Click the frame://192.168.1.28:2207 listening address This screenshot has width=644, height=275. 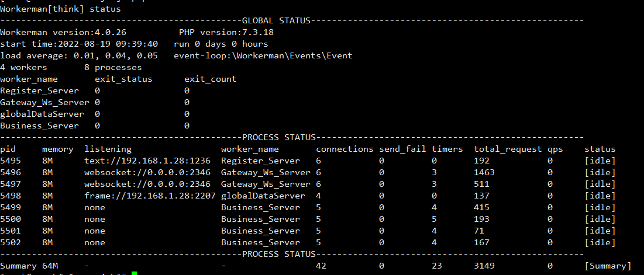(x=150, y=196)
